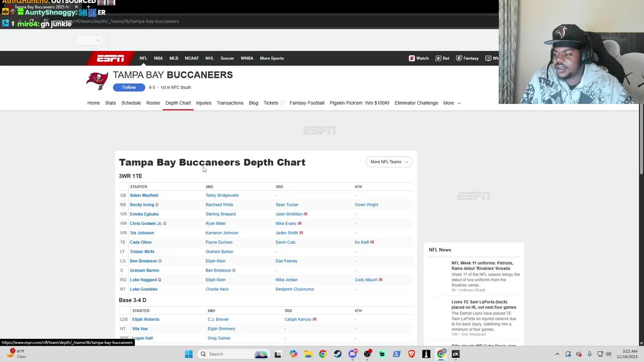Viewport: 644px width, 362px height.
Task: Open the NFL menu in ESPN header
Action: (143, 58)
